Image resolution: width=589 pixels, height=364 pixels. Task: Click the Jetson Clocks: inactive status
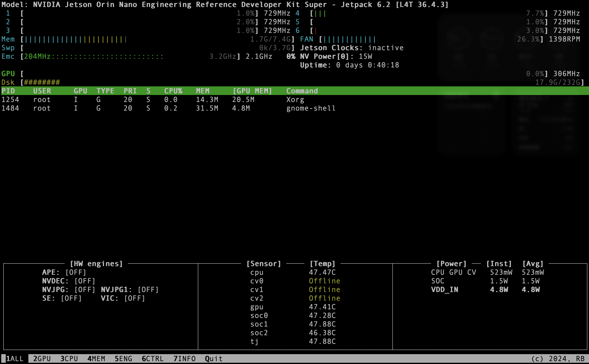coord(352,48)
